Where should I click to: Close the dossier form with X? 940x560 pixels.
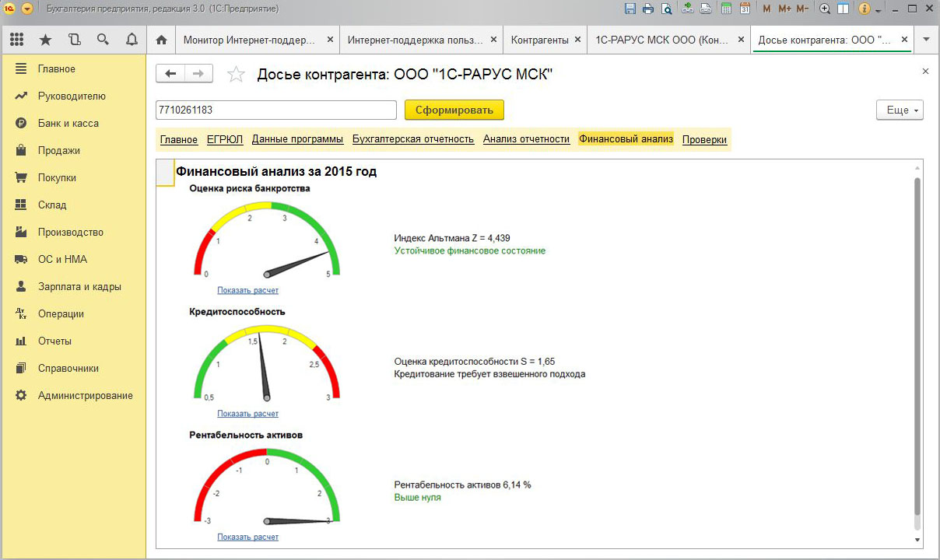coord(925,72)
